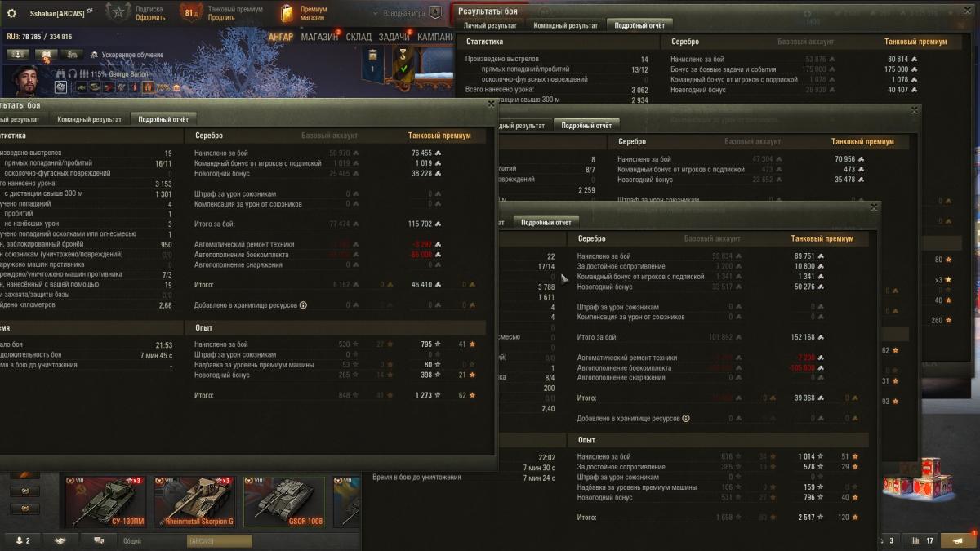Open the contacts list showing 2
The width and height of the screenshot is (980, 551).
coord(23,540)
